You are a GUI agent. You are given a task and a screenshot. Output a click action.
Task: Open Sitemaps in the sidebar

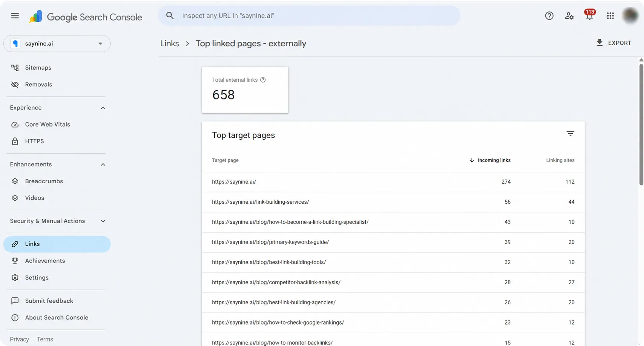57,68
